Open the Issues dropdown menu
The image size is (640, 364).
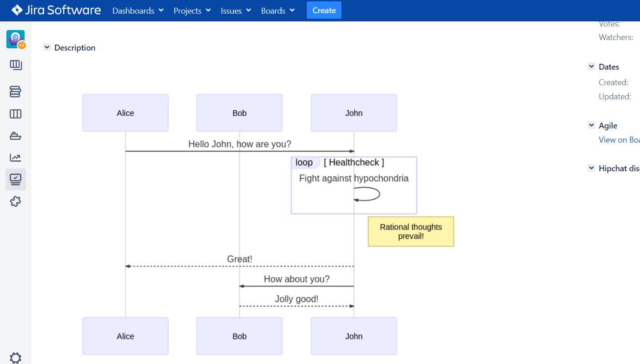(x=236, y=10)
